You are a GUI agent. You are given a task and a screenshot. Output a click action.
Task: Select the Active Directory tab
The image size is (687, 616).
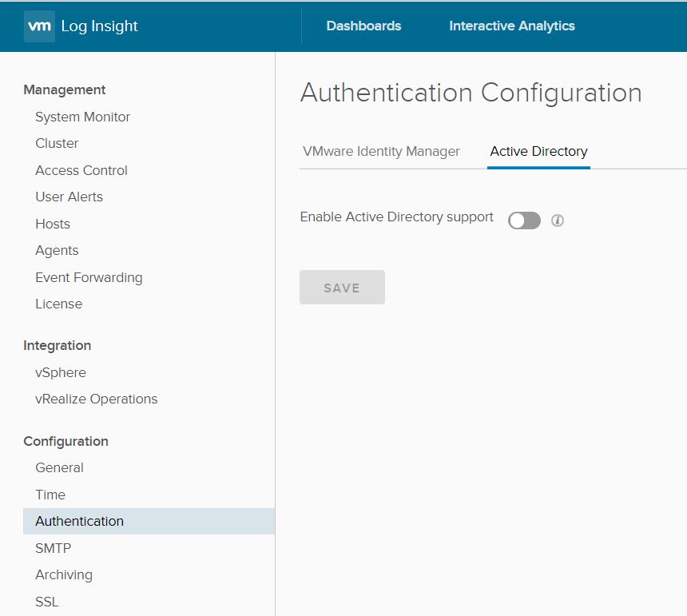538,151
